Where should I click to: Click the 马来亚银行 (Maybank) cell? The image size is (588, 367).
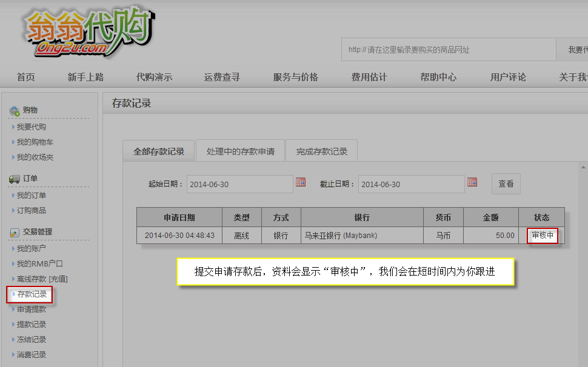click(362, 236)
